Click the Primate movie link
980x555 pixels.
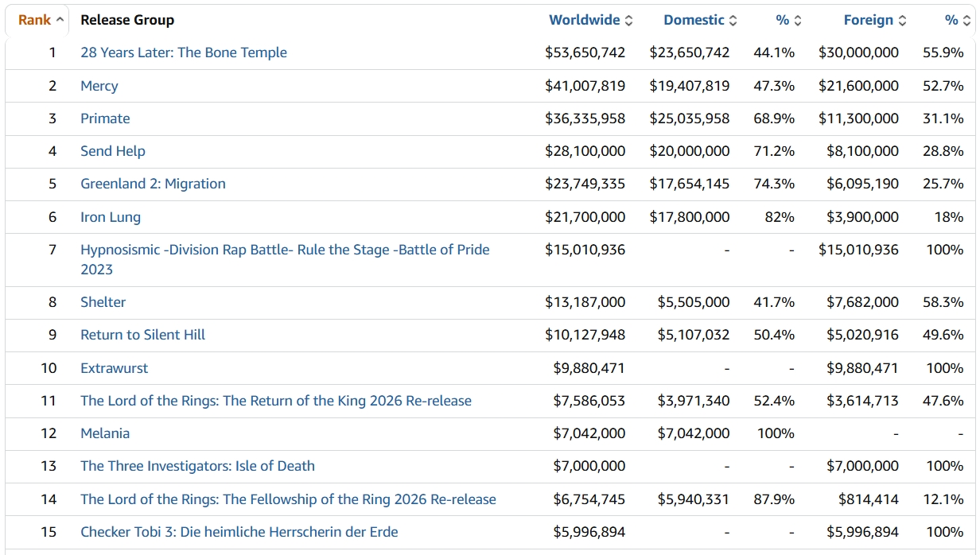pyautogui.click(x=105, y=118)
